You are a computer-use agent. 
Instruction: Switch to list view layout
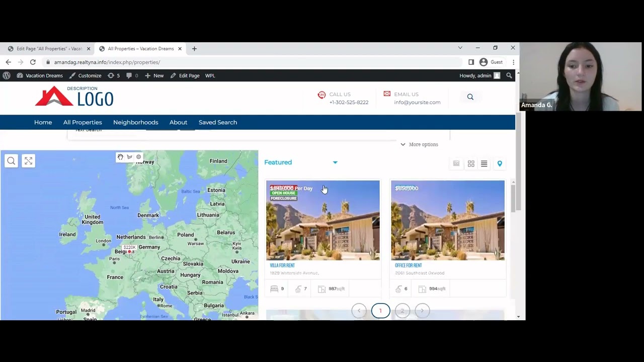(x=484, y=164)
